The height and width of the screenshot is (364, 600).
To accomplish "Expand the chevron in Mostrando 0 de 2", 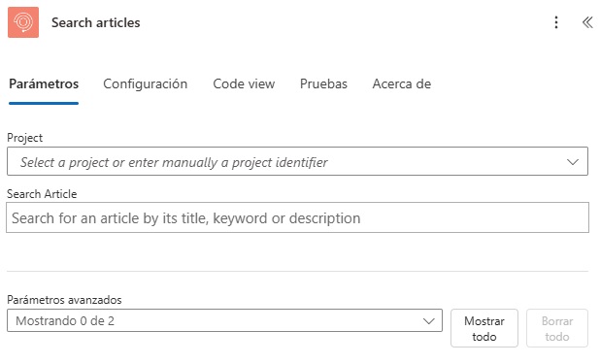I will (428, 320).
